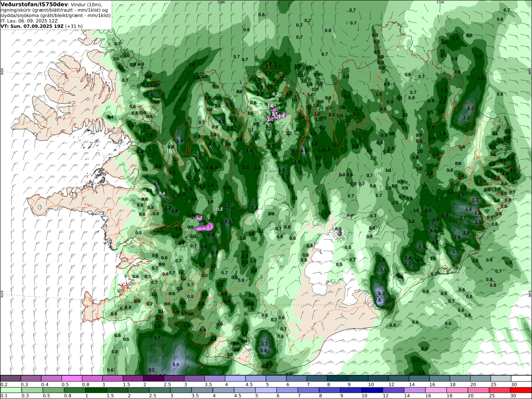Click the red 30 swatch in rain legend
Image resolution: width=532 pixels, height=399 pixels.
point(521,390)
